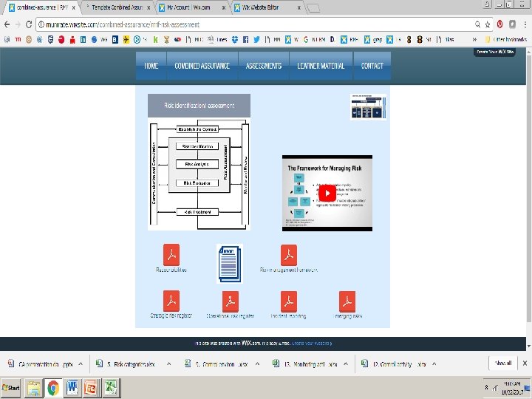Expand the bookmarks overflow chevron

click(474, 40)
